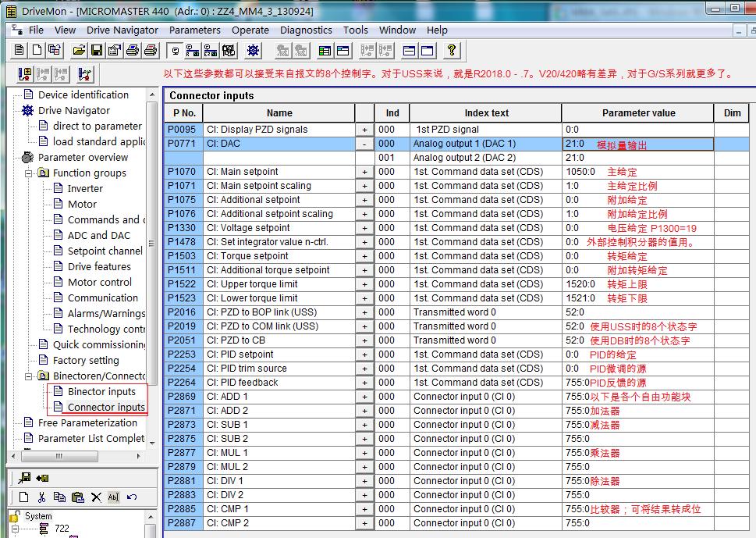Collapse the Binectoren/Connectoren tree node
This screenshot has height=538, width=756.
tap(28, 376)
